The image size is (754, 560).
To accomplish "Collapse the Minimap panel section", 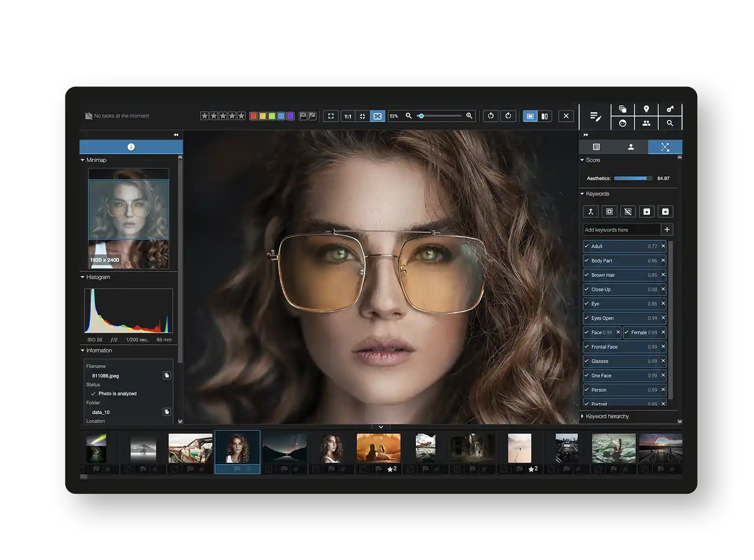I will [82, 160].
